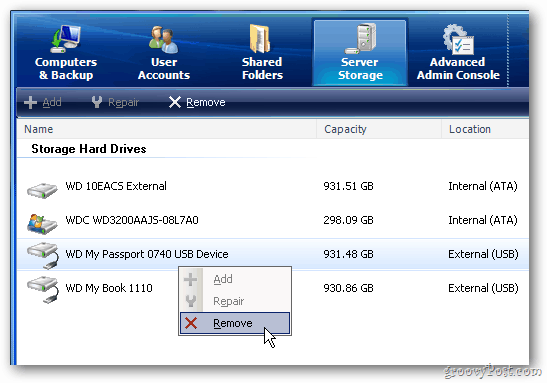Click the X icon beside toolbar Remove
547x383 pixels.
pos(175,102)
